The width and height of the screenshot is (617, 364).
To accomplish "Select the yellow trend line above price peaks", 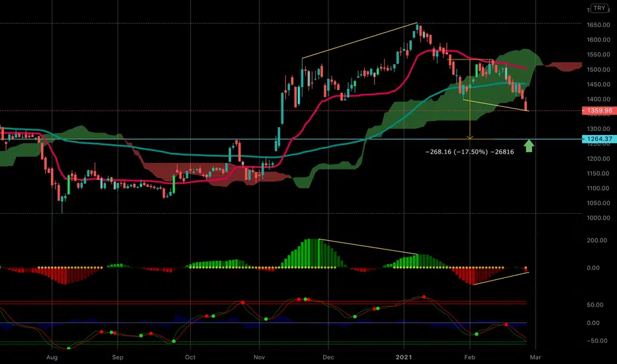I will point(359,41).
